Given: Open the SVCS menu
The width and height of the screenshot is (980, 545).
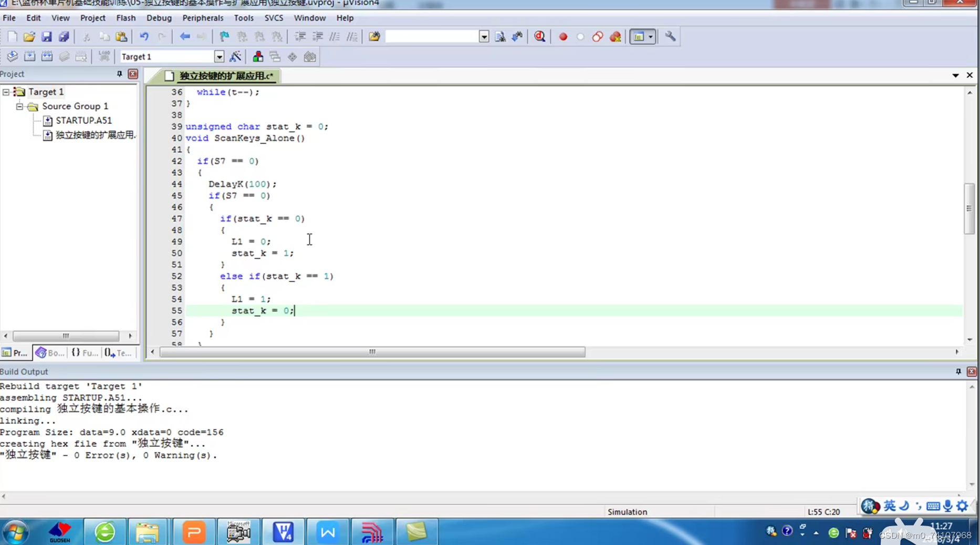Looking at the screenshot, I should (274, 18).
